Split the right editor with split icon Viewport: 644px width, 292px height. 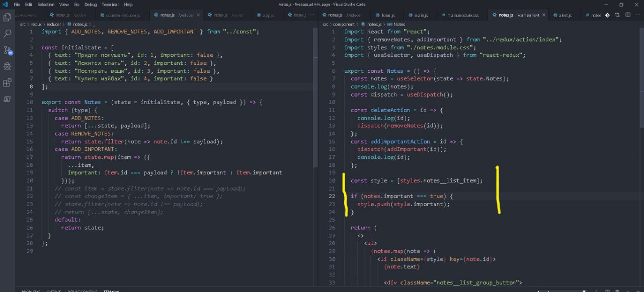tap(627, 15)
